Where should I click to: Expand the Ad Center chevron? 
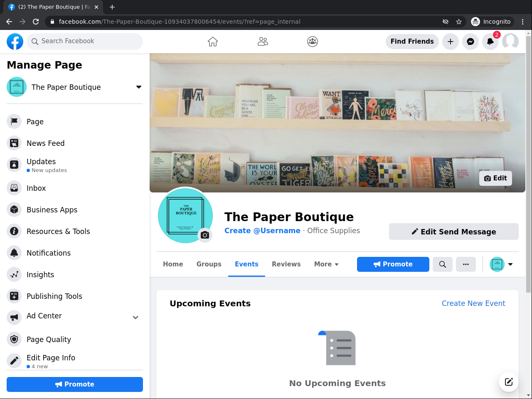click(x=135, y=318)
